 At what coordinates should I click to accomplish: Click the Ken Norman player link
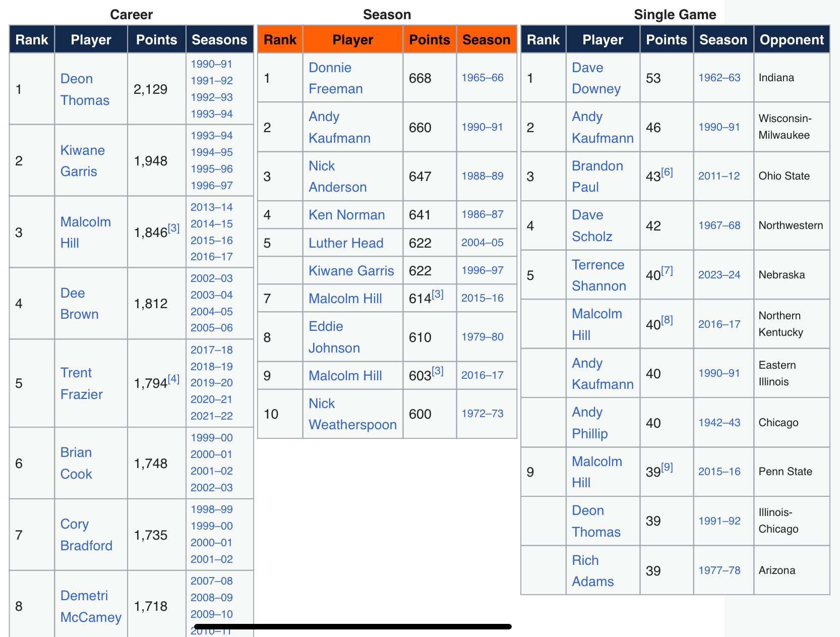(x=346, y=215)
